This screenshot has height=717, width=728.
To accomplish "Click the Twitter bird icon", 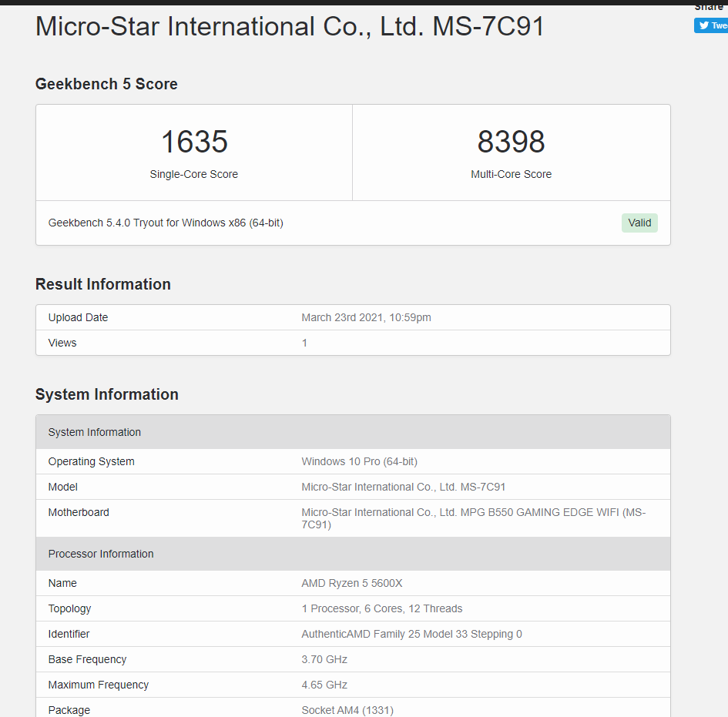I will point(703,25).
